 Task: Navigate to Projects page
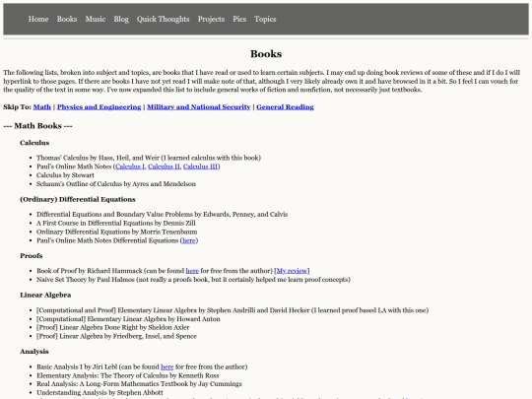pyautogui.click(x=211, y=19)
